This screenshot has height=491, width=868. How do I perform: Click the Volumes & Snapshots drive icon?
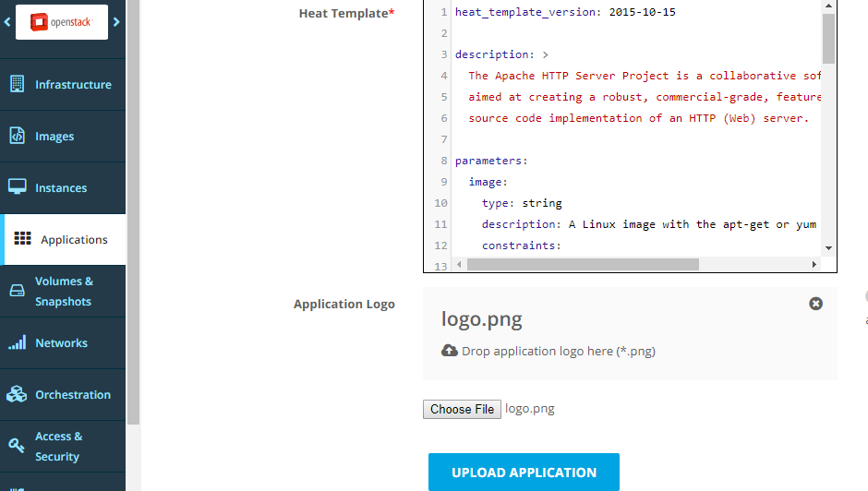17,291
